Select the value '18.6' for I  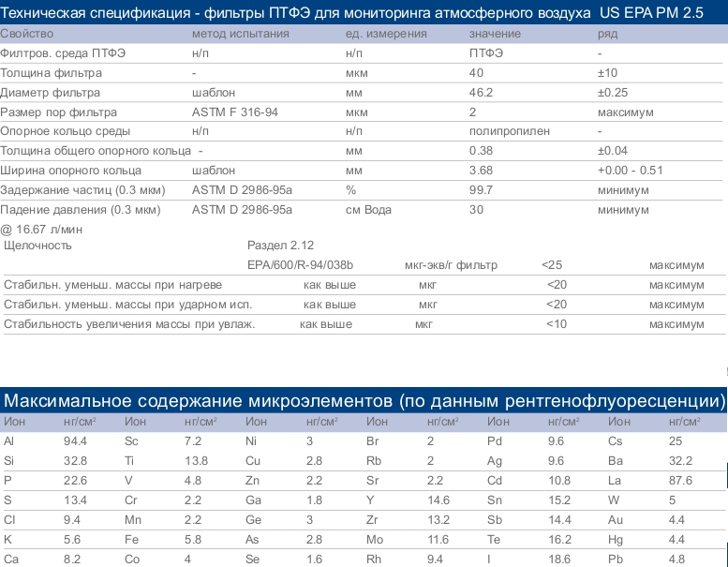[x=559, y=560]
